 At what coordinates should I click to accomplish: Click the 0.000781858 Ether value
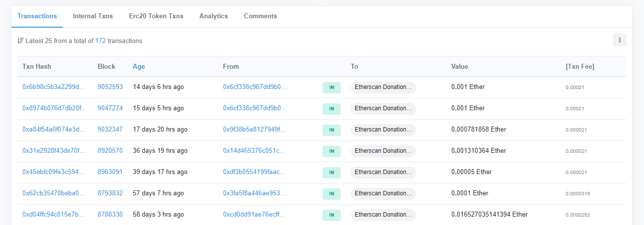479,130
